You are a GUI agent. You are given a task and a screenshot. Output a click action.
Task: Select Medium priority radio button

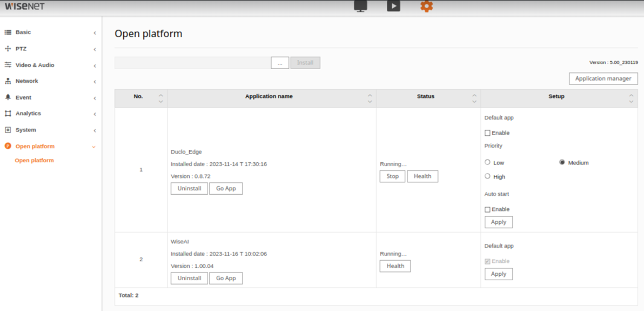[x=562, y=162]
